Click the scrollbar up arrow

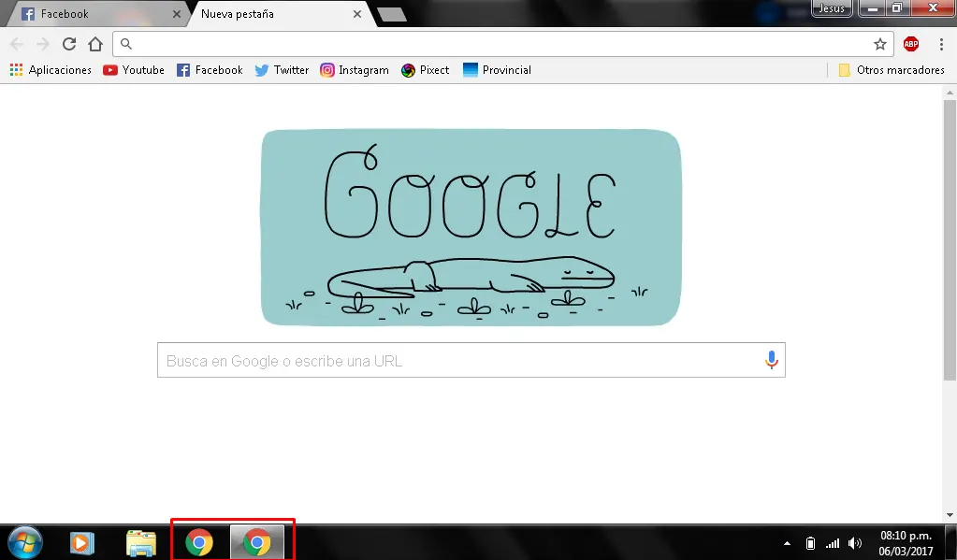point(950,93)
